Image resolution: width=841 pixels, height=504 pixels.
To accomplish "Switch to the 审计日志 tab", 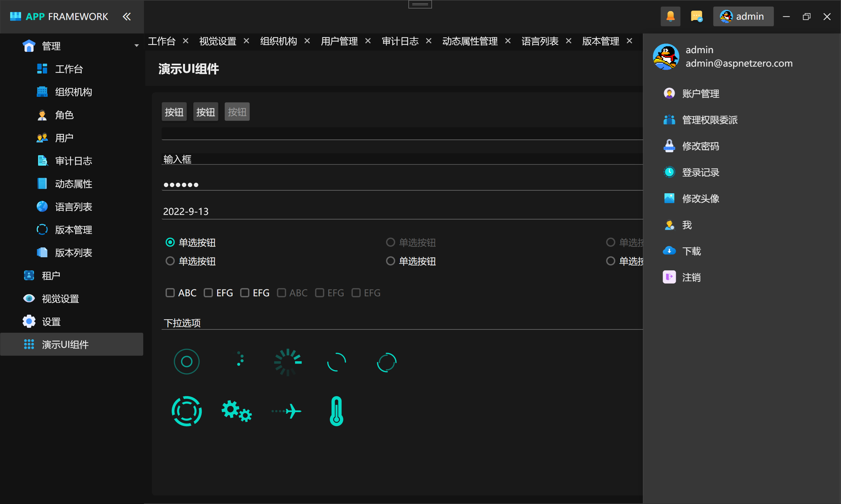I will [400, 41].
